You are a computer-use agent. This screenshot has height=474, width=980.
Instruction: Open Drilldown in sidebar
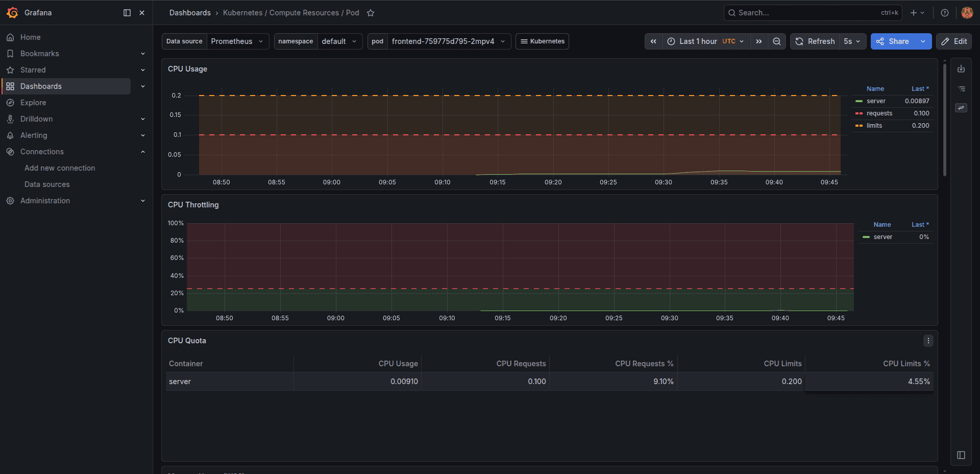[x=36, y=119]
